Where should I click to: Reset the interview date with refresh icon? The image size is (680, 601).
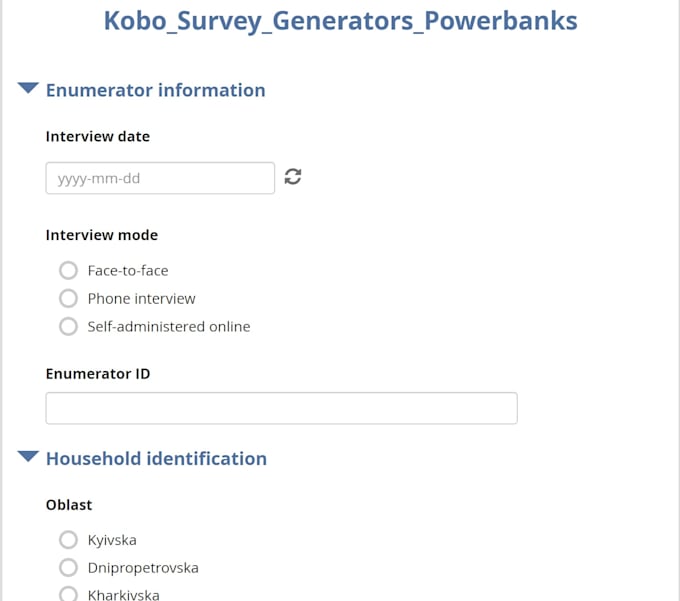pyautogui.click(x=293, y=176)
